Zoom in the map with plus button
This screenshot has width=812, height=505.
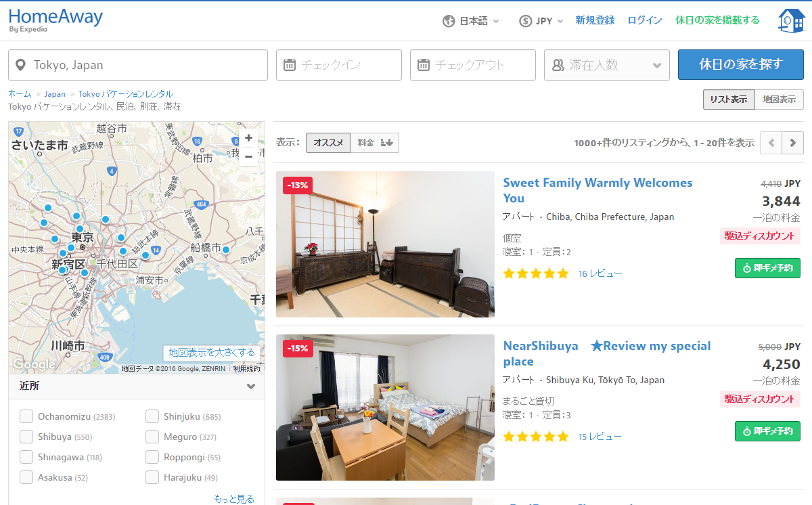tap(248, 137)
